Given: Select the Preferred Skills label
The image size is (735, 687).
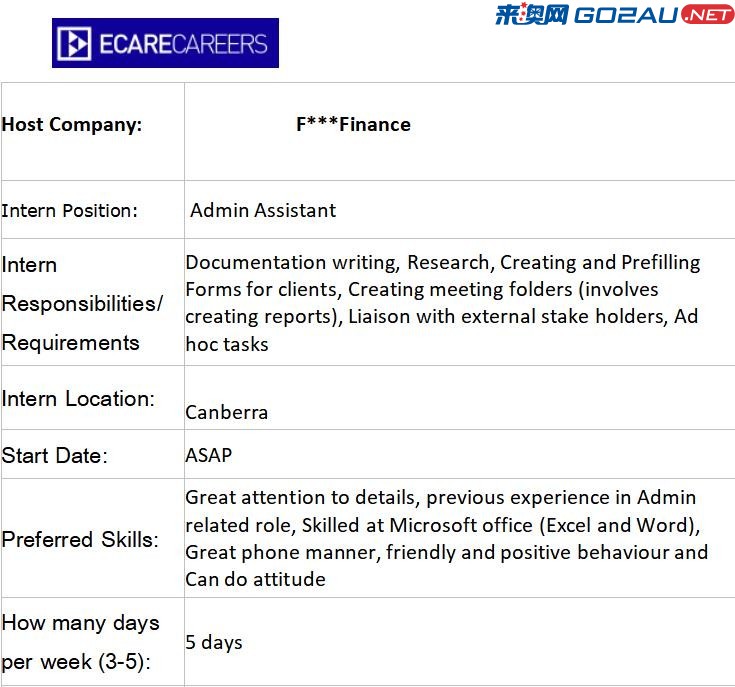Looking at the screenshot, I should [x=80, y=539].
